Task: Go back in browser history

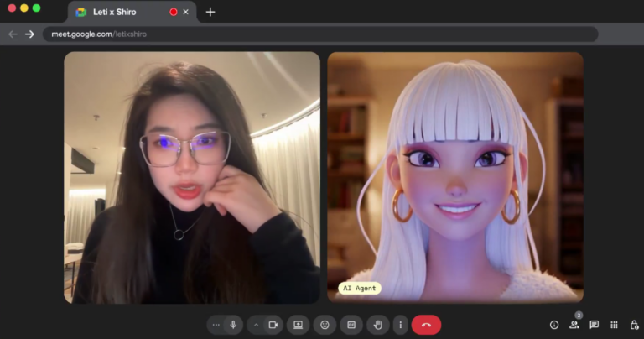Action: 13,34
